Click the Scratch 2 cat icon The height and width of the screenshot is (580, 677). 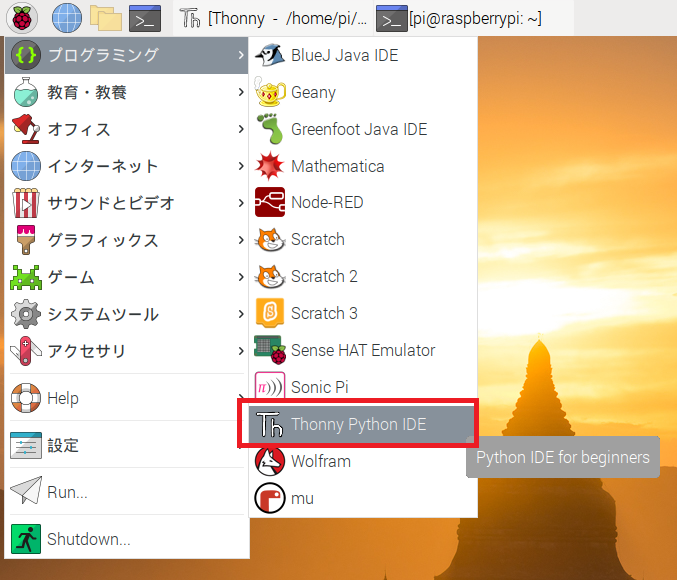[270, 276]
